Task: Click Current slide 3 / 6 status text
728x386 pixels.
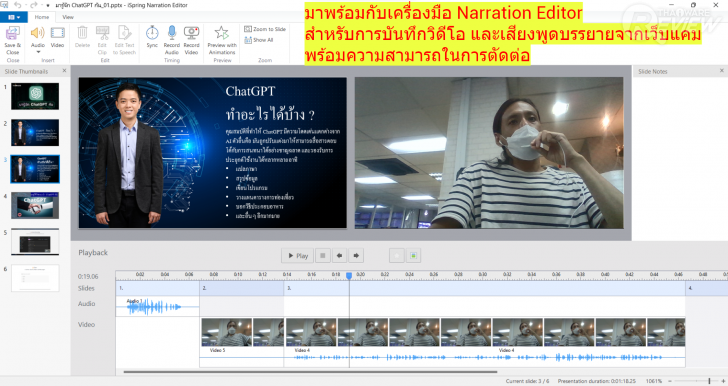Action: [527, 381]
